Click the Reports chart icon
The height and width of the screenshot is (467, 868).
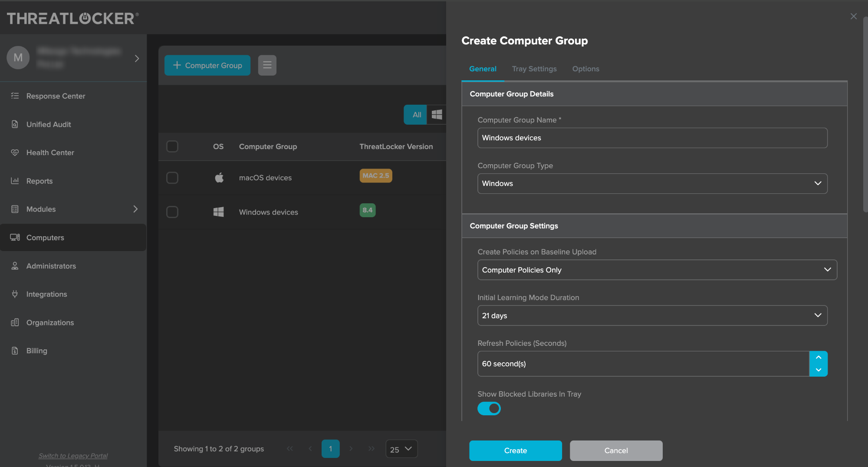click(15, 181)
